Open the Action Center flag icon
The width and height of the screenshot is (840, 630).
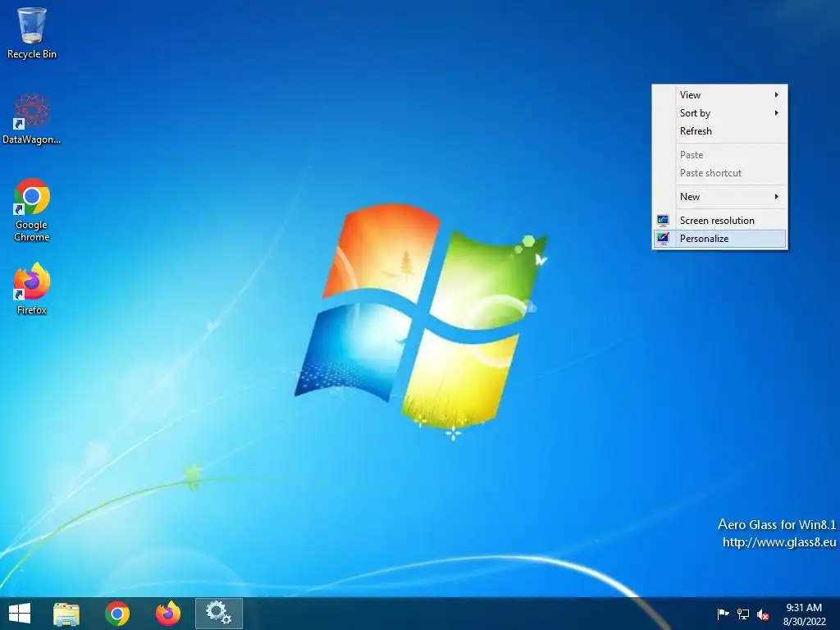723,614
